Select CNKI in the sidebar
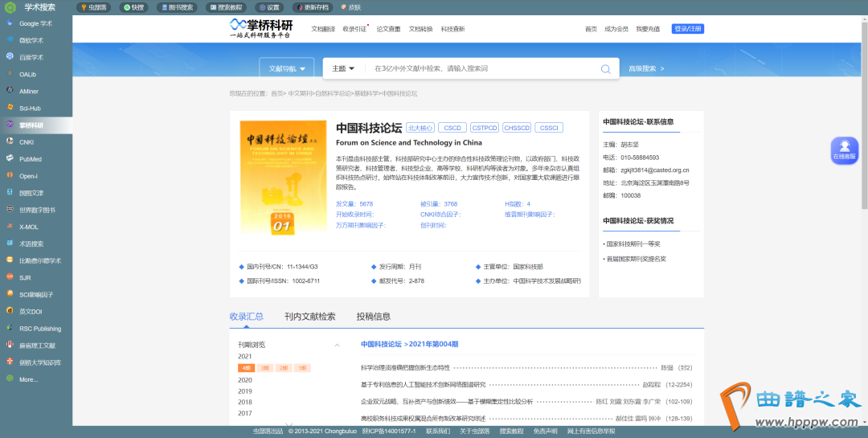This screenshot has height=438, width=868. (x=27, y=141)
